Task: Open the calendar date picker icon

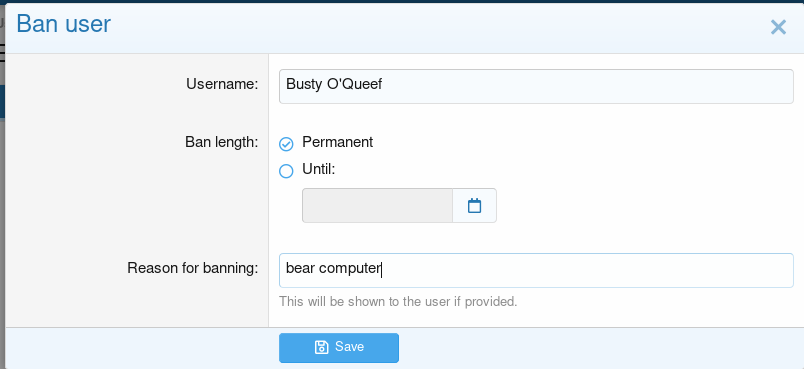Action: (474, 206)
